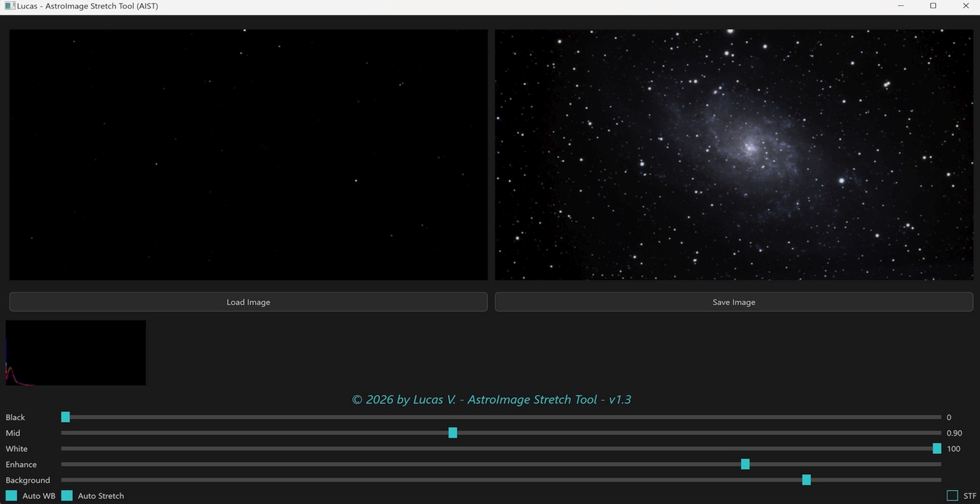
Task: Click the Black slider label
Action: click(x=15, y=417)
